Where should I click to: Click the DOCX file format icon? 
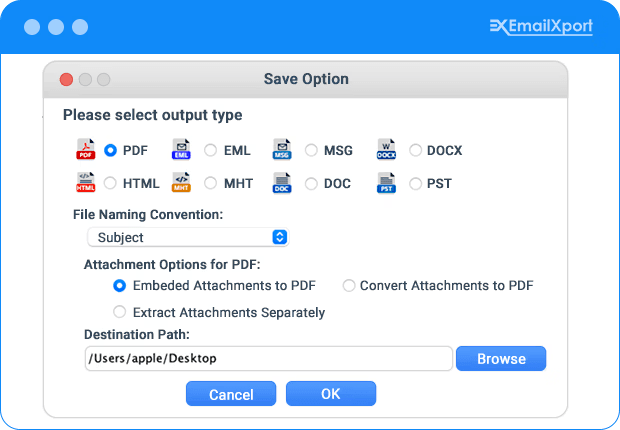click(386, 149)
